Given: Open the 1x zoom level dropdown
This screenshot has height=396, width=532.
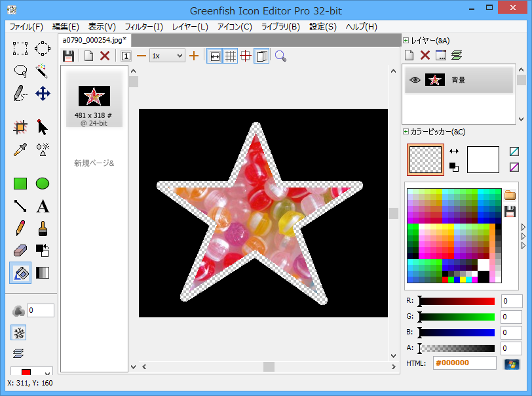Looking at the screenshot, I should (x=168, y=56).
